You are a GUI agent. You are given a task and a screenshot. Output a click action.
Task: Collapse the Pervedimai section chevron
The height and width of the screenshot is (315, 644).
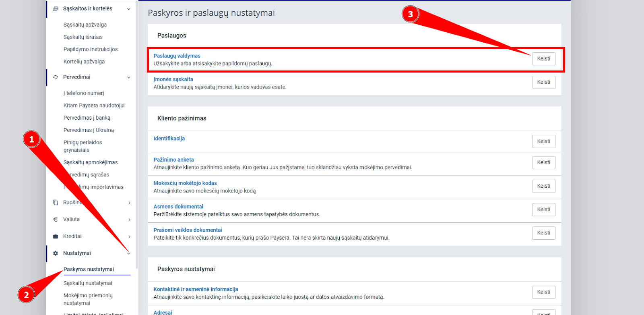click(129, 77)
